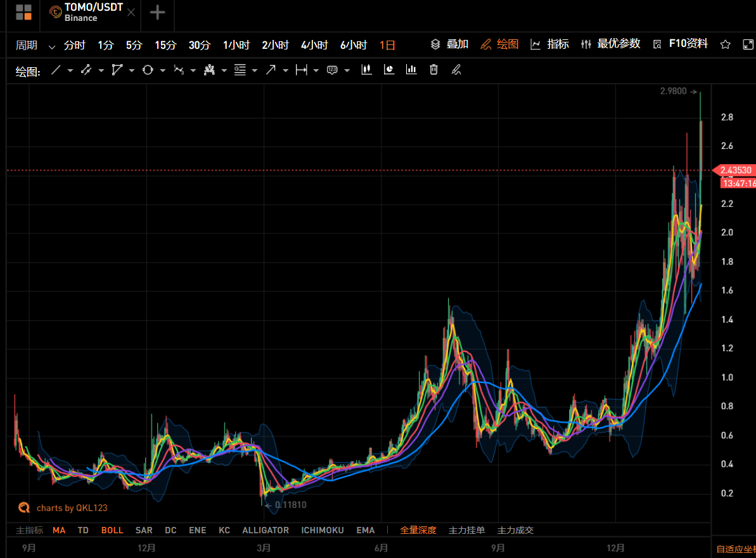Pick the circle shape drawing tool
Screen dimensions: 756x558
(148, 70)
